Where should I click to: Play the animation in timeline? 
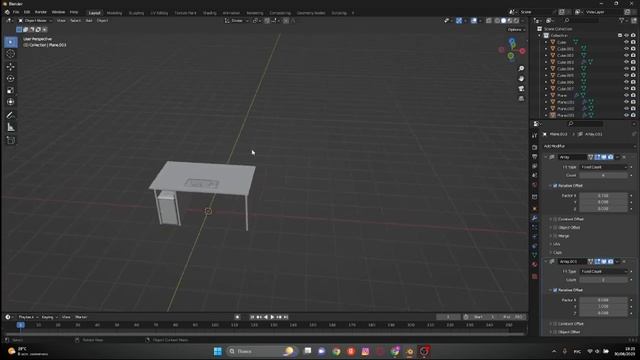(x=272, y=317)
